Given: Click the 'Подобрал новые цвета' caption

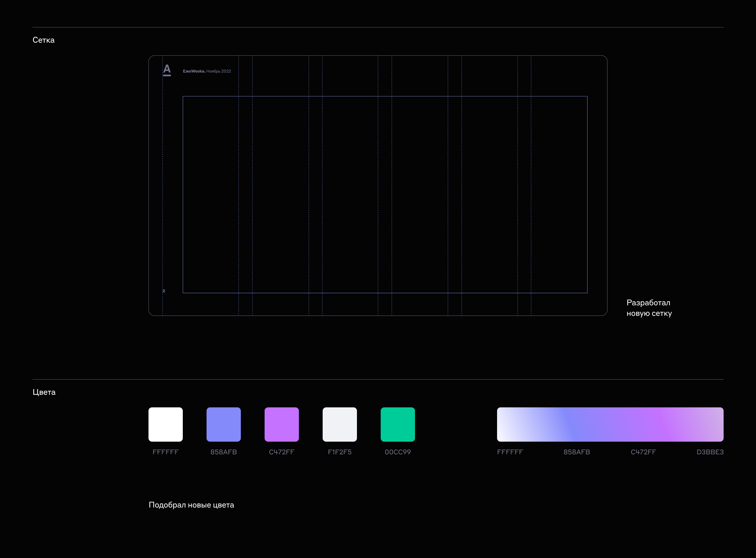Looking at the screenshot, I should [191, 505].
